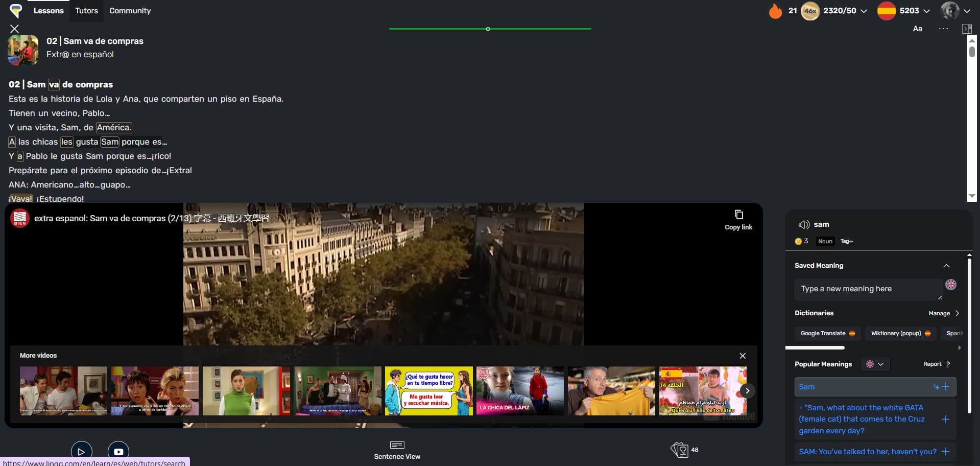980x466 pixels.
Task: Collapse the Saved Meaning section
Action: click(x=946, y=266)
